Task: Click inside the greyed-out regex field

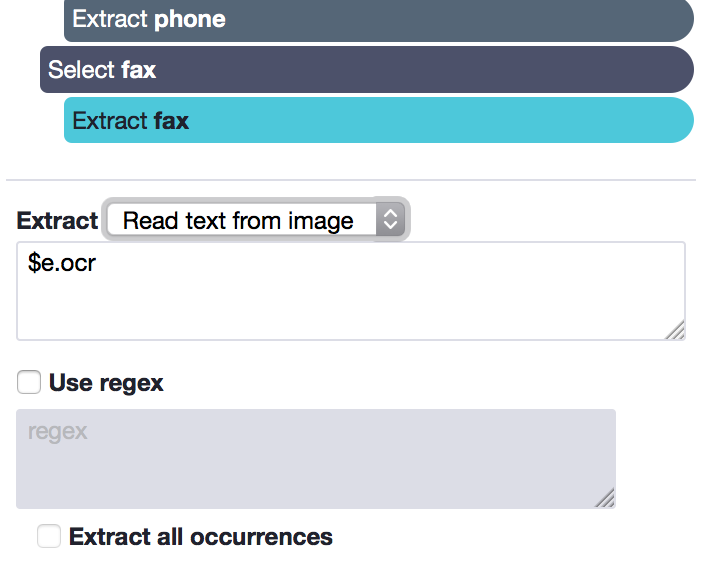Action: (x=316, y=459)
